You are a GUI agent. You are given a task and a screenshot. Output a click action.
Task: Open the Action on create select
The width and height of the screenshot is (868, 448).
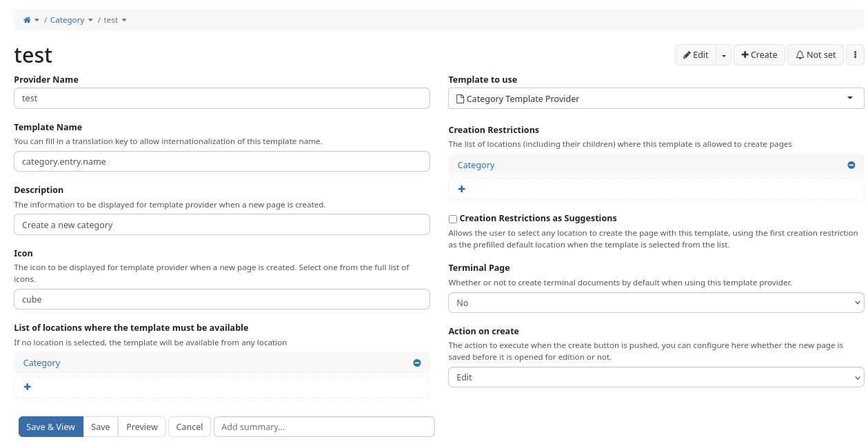[656, 377]
